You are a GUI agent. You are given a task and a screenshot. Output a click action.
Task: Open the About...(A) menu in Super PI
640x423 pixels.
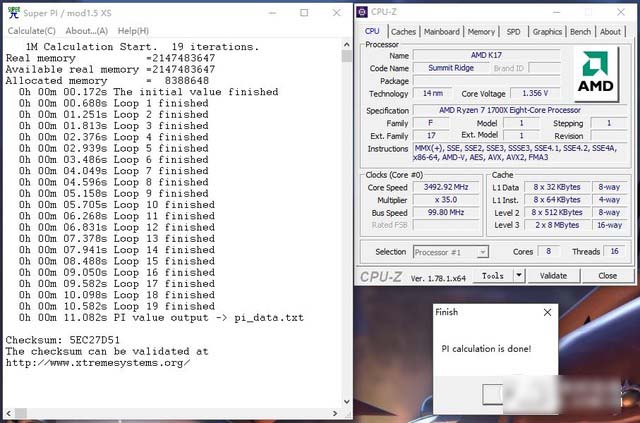point(87,31)
